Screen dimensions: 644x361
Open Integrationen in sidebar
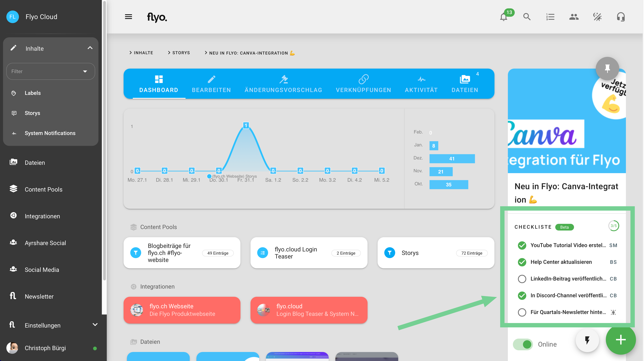click(x=51, y=216)
